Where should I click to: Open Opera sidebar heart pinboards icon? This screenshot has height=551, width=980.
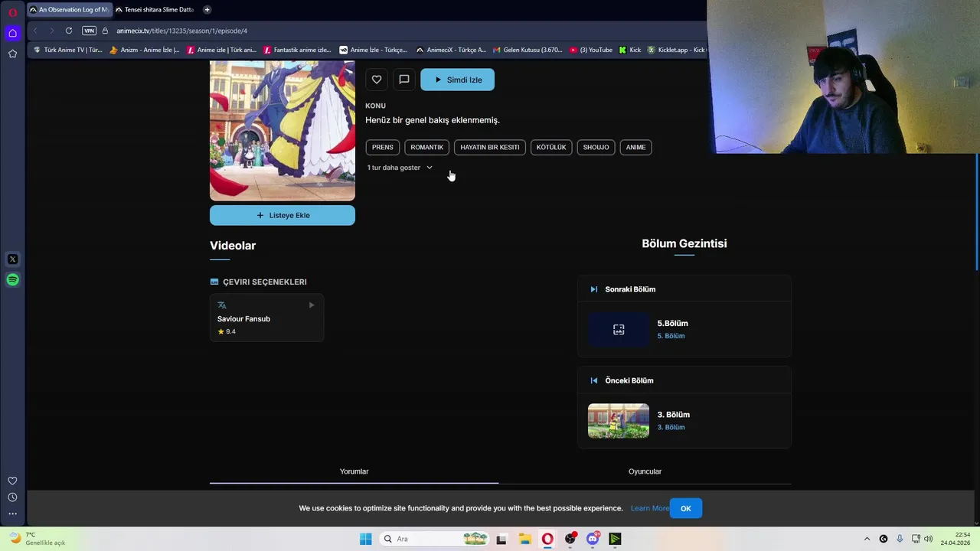point(12,481)
